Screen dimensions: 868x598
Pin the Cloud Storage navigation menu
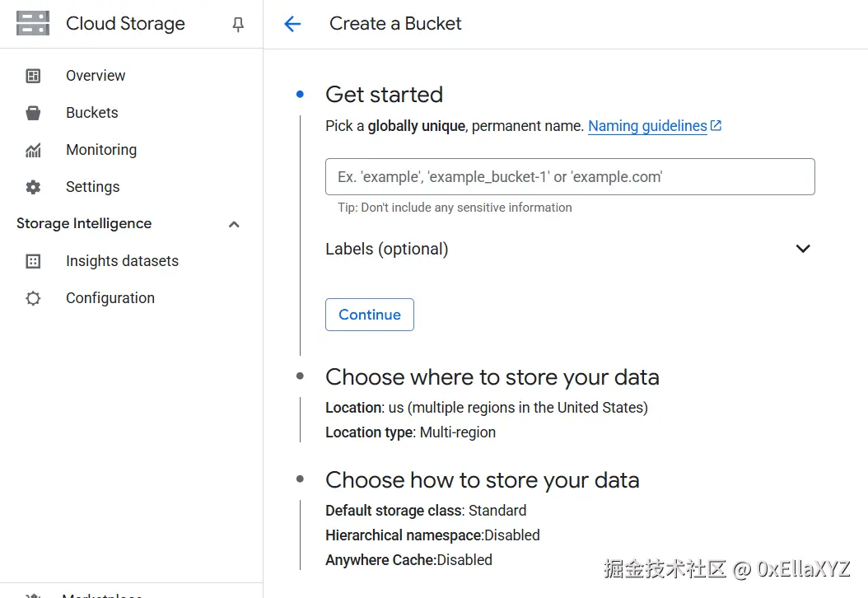(x=238, y=25)
